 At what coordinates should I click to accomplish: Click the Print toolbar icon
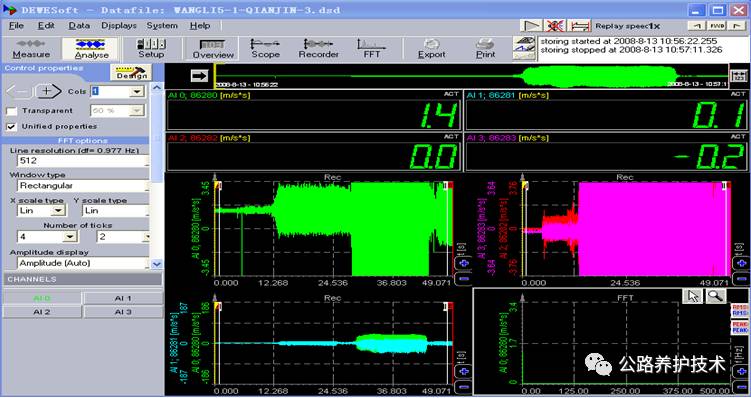point(485,49)
